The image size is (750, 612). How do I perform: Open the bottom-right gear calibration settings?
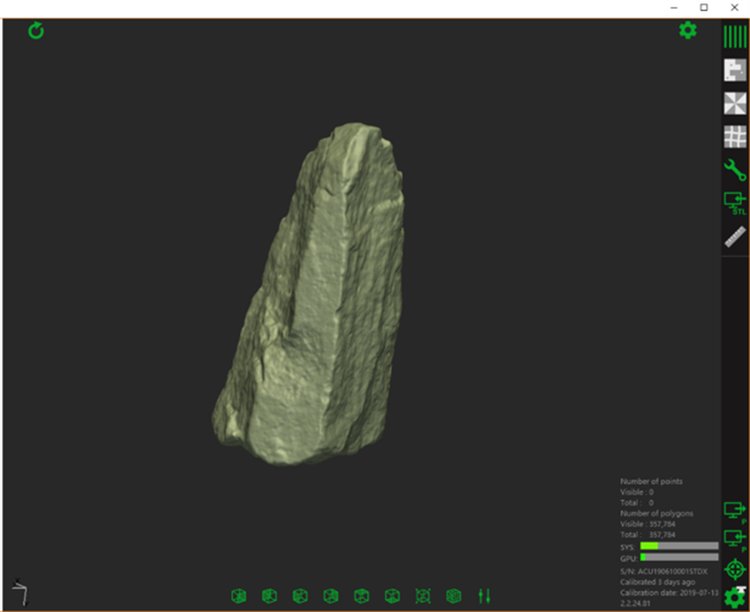(x=735, y=597)
